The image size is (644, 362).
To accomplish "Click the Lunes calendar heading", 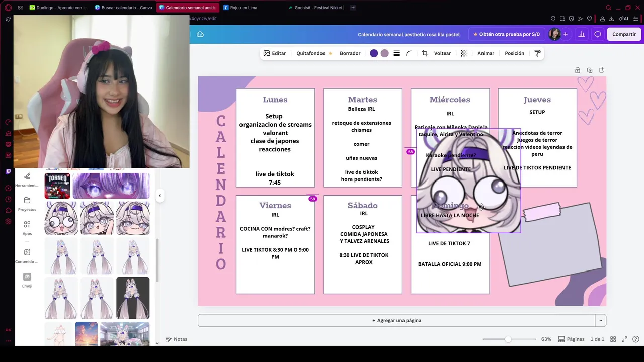I will (x=275, y=100).
